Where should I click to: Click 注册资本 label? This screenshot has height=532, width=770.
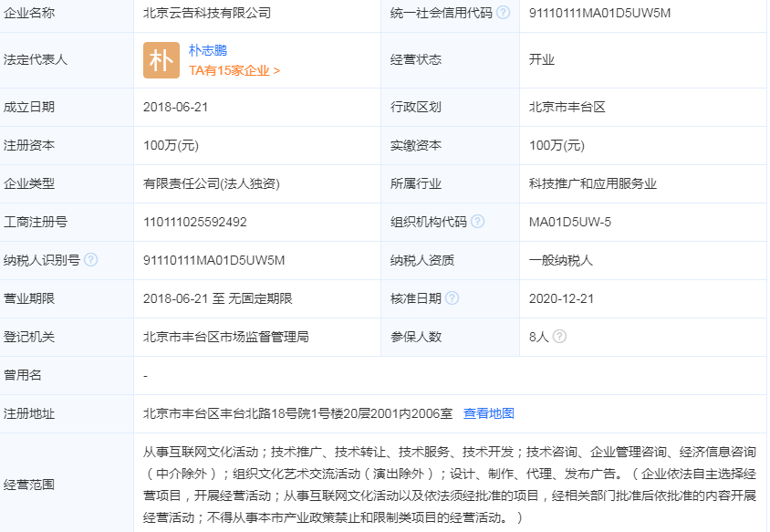(x=29, y=145)
